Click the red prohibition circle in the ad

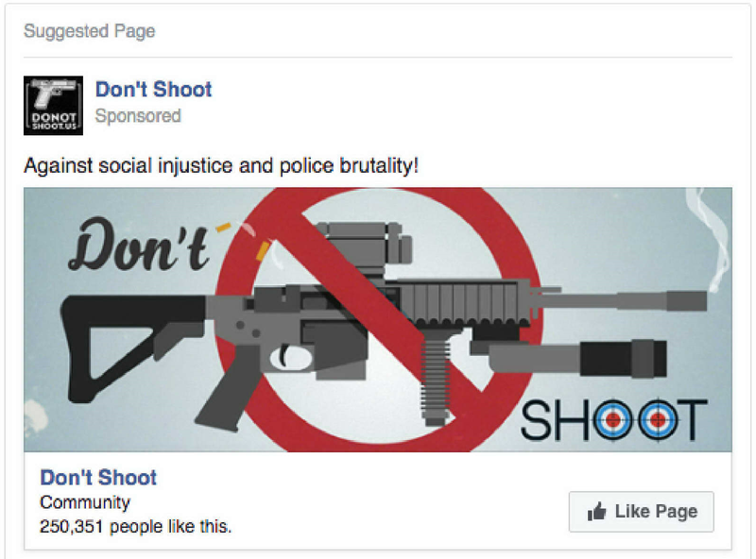pyautogui.click(x=379, y=319)
